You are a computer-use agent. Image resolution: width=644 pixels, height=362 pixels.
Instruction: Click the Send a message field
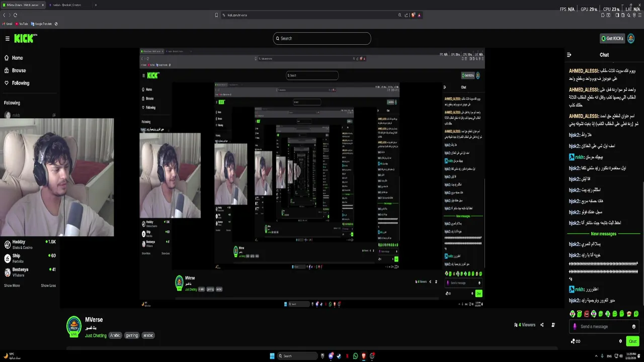pos(604,326)
